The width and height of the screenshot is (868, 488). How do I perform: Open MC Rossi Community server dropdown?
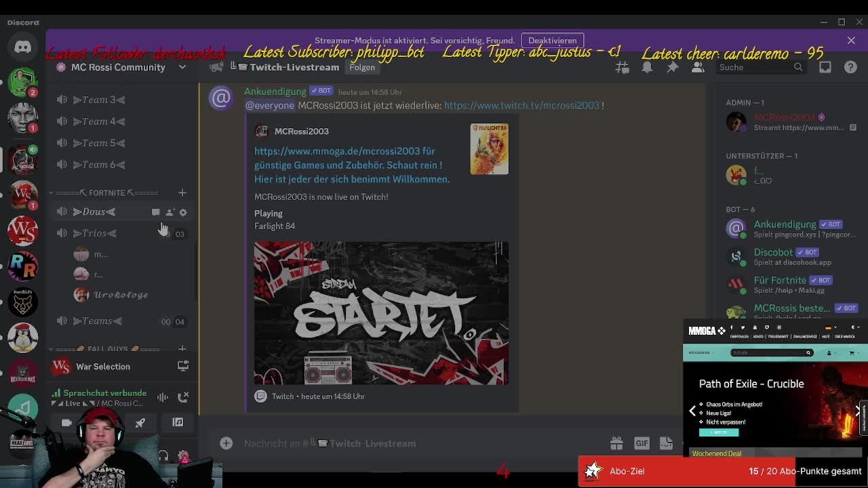click(x=182, y=67)
